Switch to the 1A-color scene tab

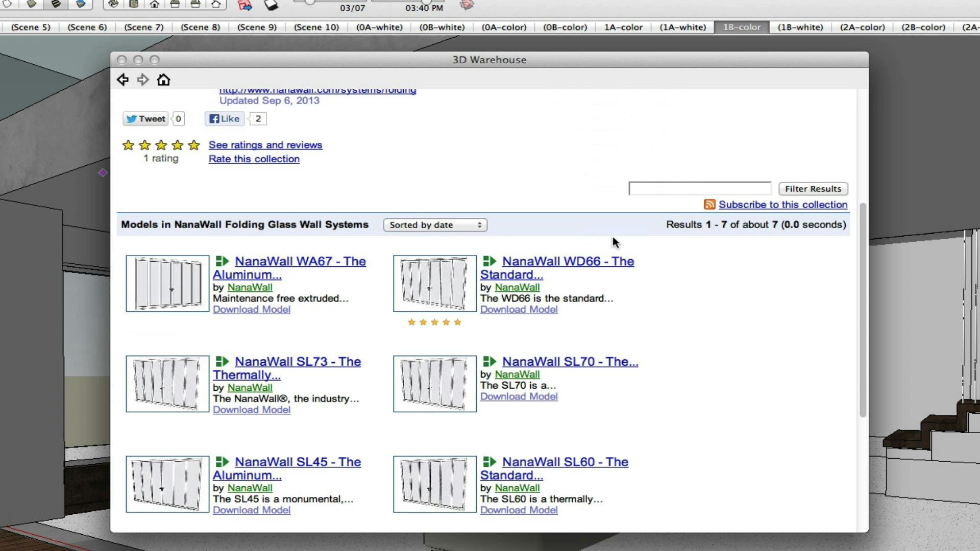[x=623, y=27]
